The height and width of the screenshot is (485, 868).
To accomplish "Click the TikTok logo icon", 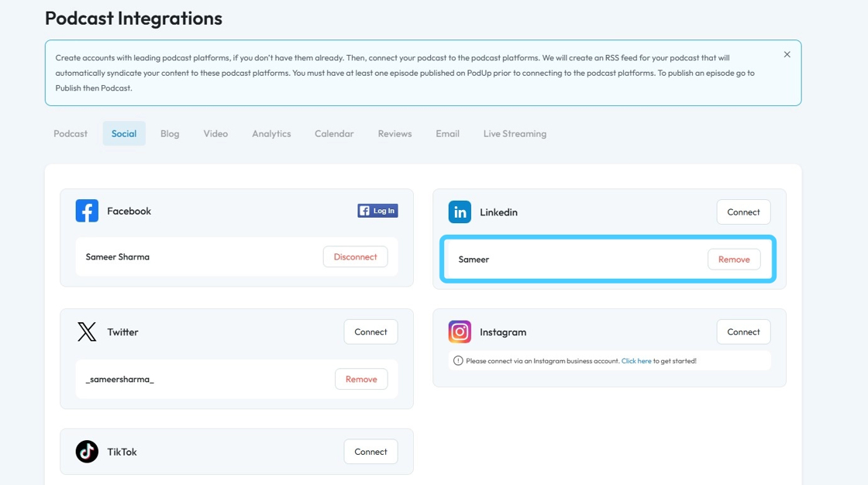I will tap(87, 452).
